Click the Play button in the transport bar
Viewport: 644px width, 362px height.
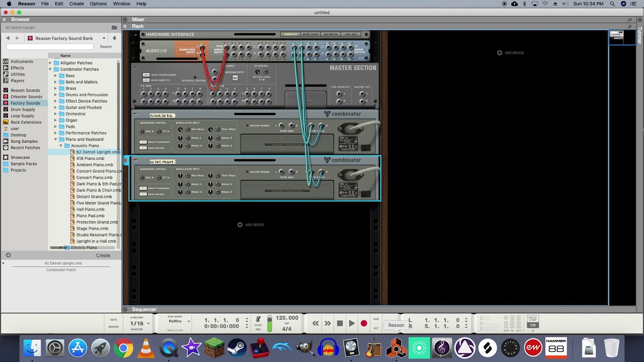point(351,323)
